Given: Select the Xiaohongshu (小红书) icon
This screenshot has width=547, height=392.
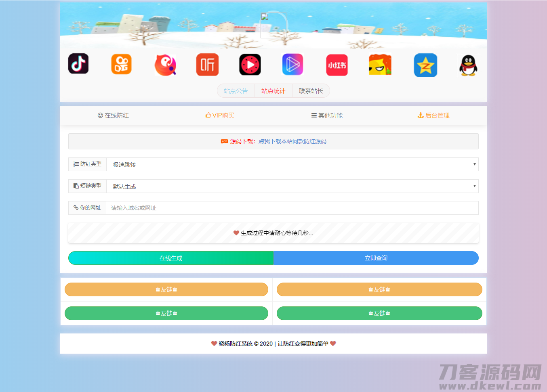Looking at the screenshot, I should tap(337, 64).
